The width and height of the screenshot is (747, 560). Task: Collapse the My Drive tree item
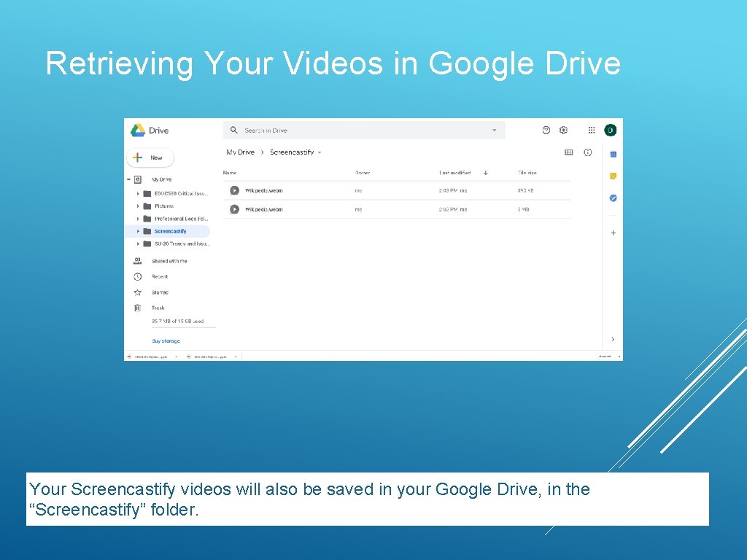(128, 179)
